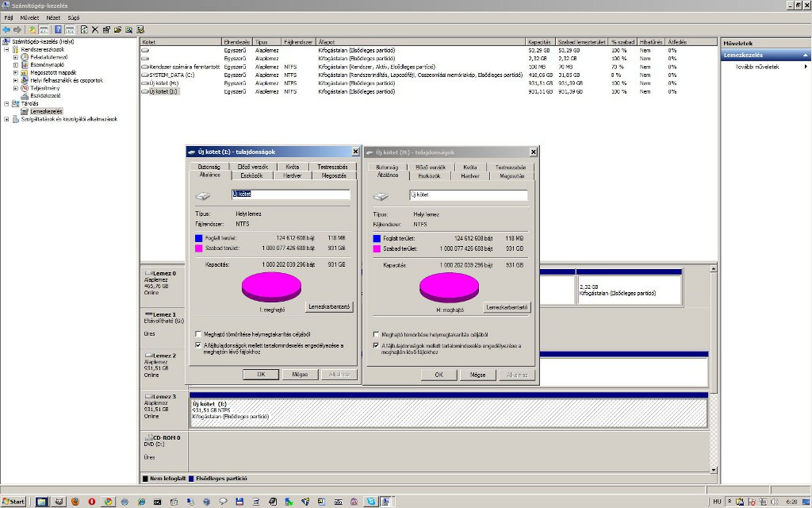Click the Open folder toolbar icon
The height and width of the screenshot is (508, 812).
[117, 29]
